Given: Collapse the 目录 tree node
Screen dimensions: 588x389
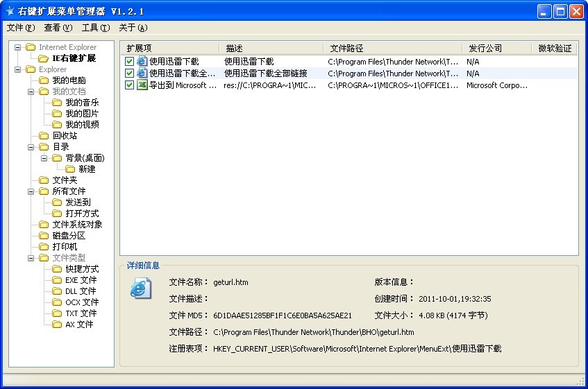Looking at the screenshot, I should click(x=31, y=147).
